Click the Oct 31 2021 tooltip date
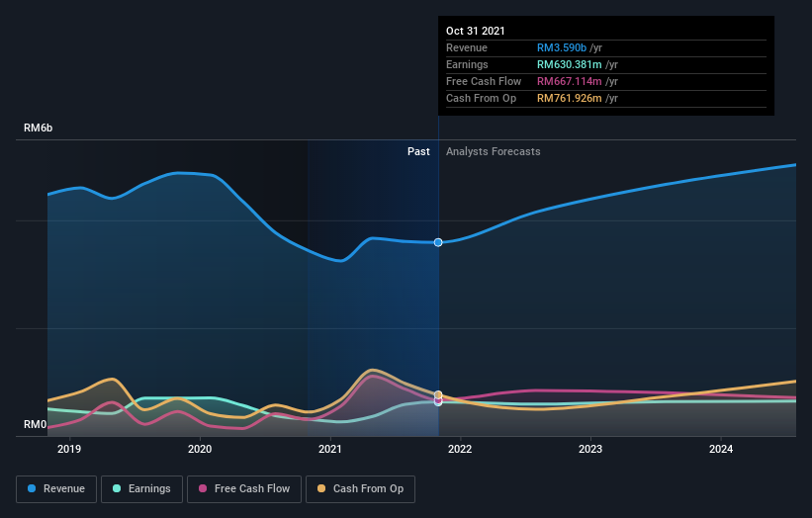Image resolution: width=812 pixels, height=518 pixels. (x=476, y=31)
